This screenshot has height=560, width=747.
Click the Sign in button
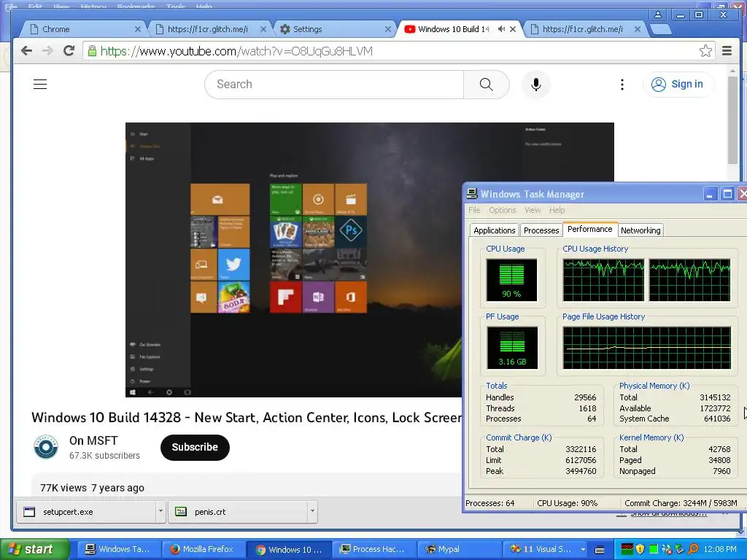(678, 85)
